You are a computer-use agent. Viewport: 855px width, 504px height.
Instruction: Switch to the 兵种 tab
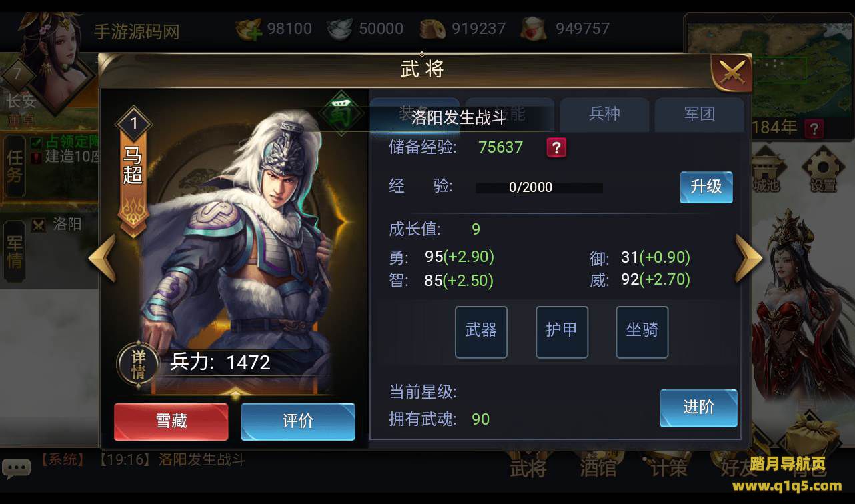(604, 114)
